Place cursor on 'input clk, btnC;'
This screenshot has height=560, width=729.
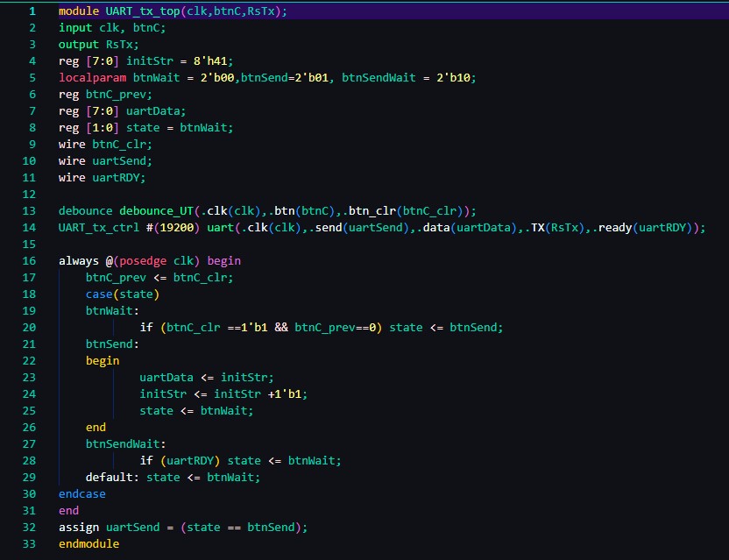coord(112,28)
